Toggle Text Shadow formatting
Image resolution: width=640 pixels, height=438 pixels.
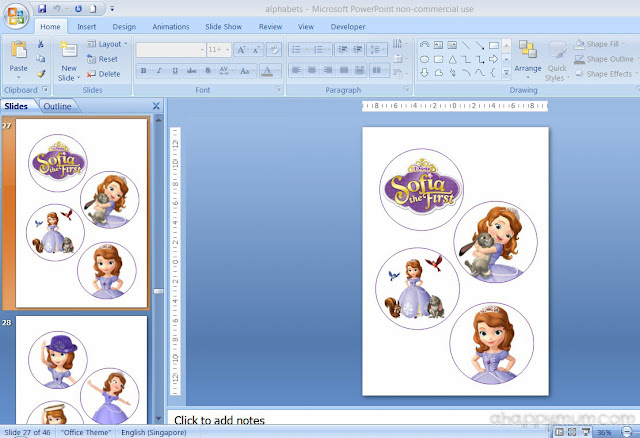click(x=208, y=71)
